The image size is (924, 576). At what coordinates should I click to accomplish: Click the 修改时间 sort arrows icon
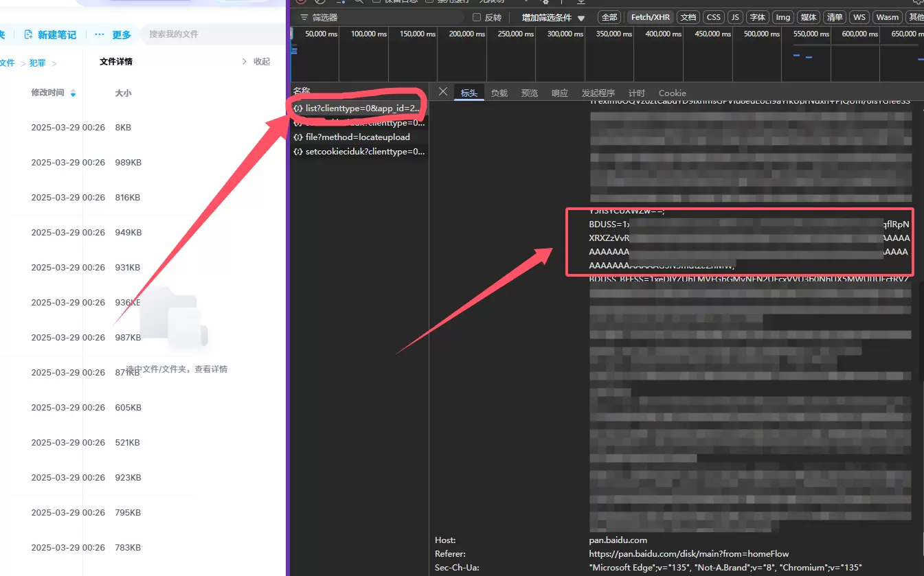click(73, 93)
